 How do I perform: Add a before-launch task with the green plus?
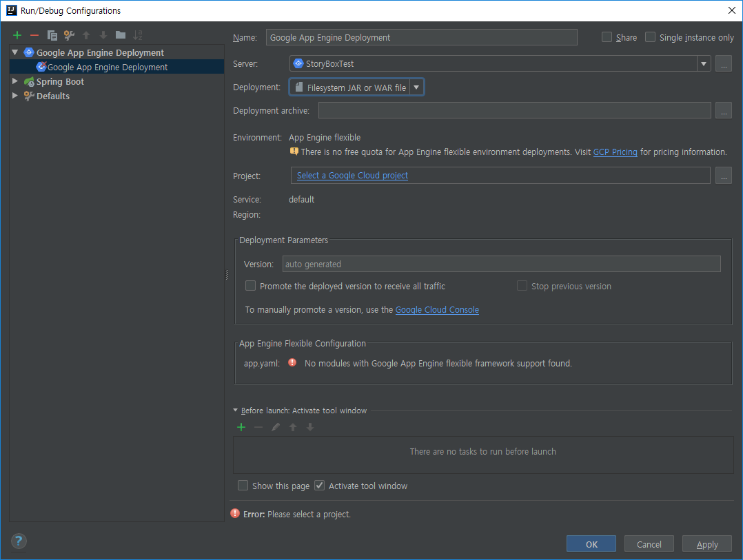tap(241, 428)
